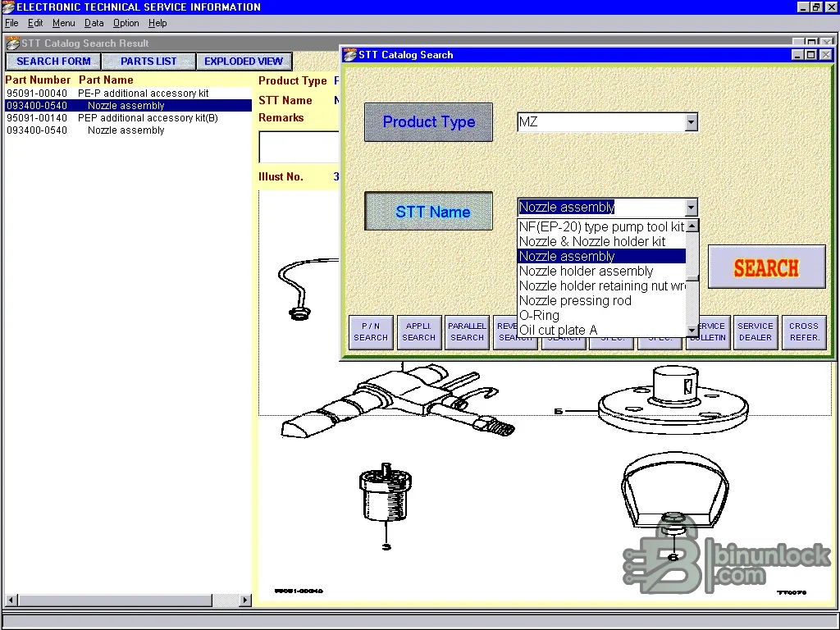Open the Edit menu
Image resolution: width=840 pixels, height=630 pixels.
[35, 23]
